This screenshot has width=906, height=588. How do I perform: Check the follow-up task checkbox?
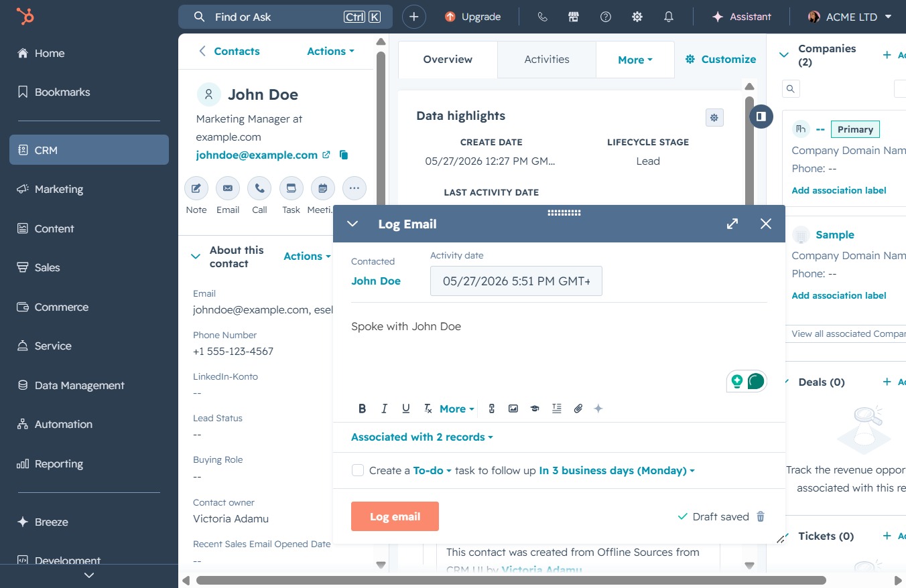[x=358, y=470]
